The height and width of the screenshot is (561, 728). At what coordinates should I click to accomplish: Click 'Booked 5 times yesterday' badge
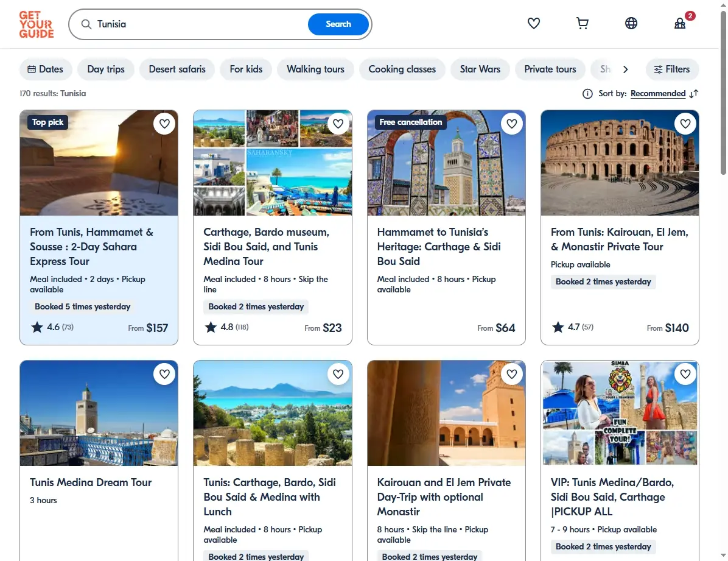pyautogui.click(x=83, y=307)
